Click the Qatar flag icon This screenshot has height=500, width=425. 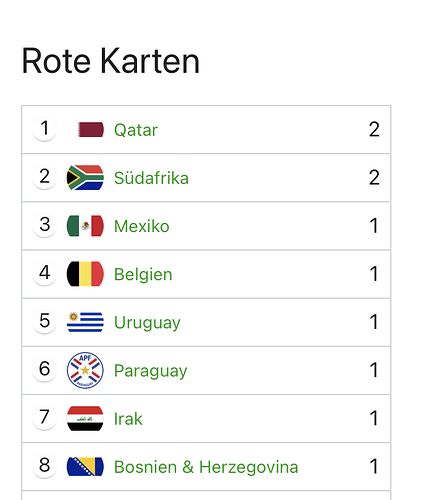click(x=91, y=130)
